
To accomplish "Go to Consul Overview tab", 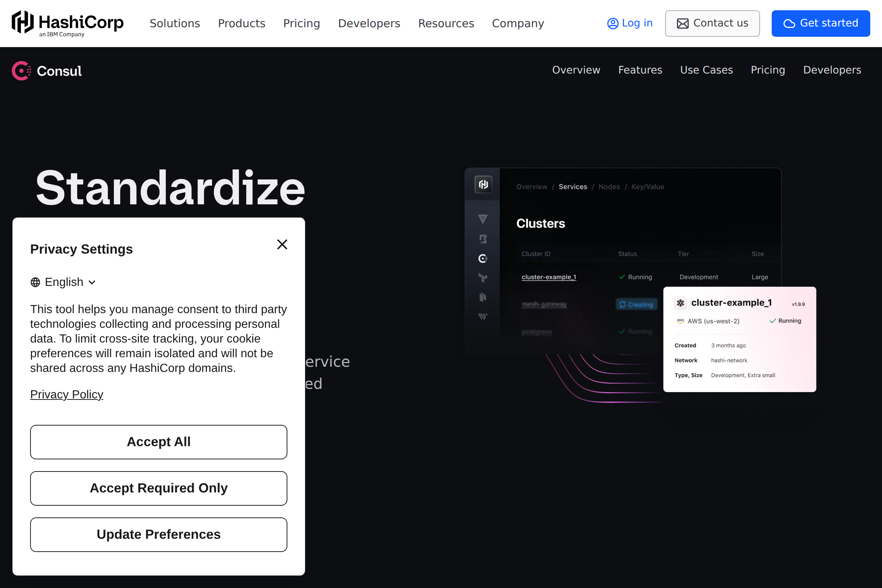I will point(576,70).
